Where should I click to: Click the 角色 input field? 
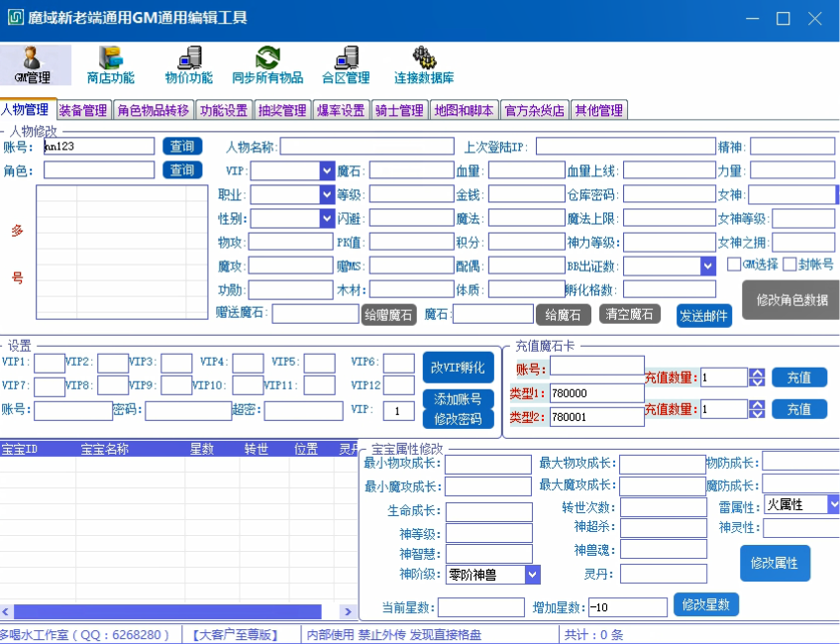tap(99, 170)
